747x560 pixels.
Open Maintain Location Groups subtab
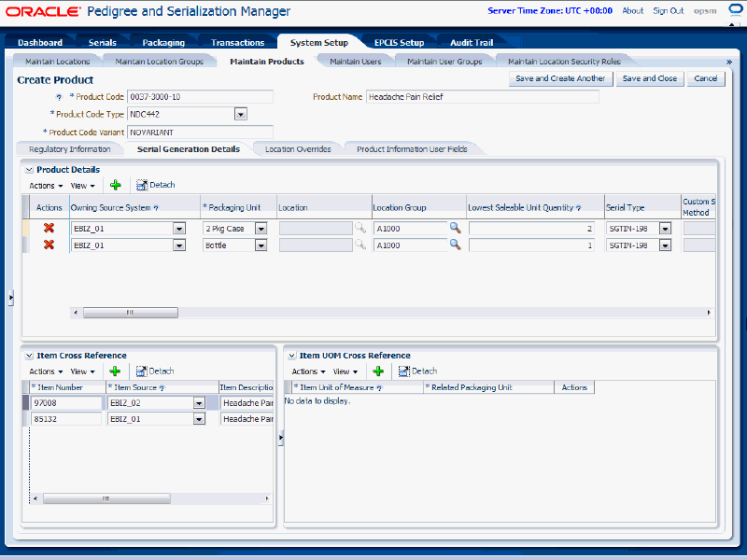(159, 62)
